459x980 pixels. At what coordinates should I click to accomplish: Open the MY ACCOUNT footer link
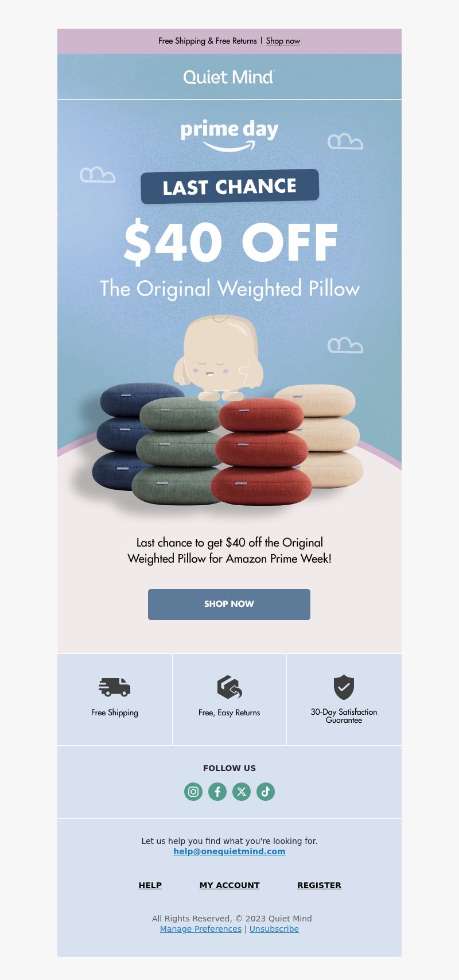pos(229,885)
